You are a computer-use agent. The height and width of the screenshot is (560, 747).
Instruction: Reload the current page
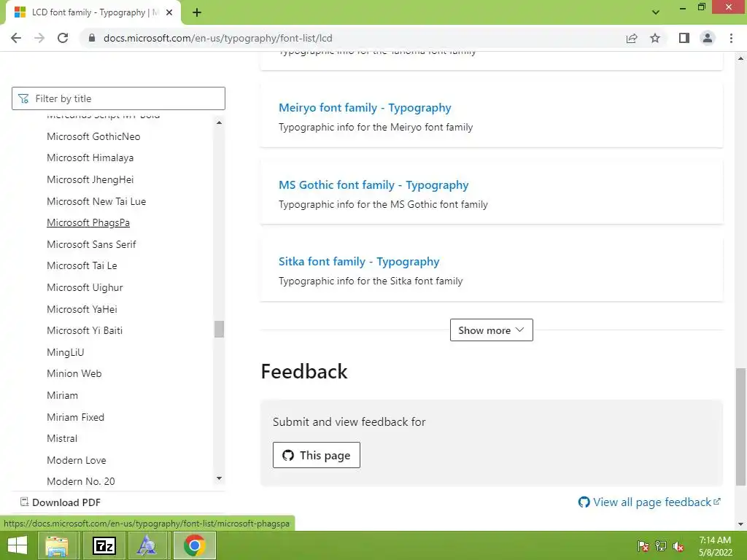pyautogui.click(x=63, y=38)
